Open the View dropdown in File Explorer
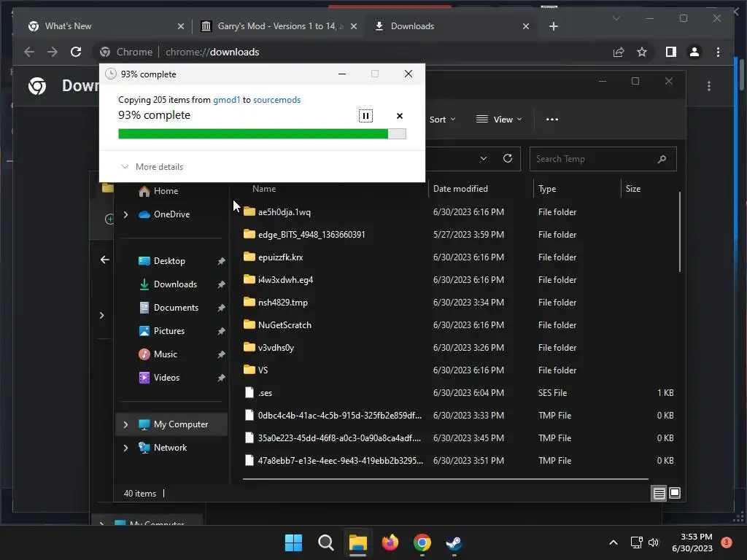Viewport: 747px width, 560px height. coord(499,120)
